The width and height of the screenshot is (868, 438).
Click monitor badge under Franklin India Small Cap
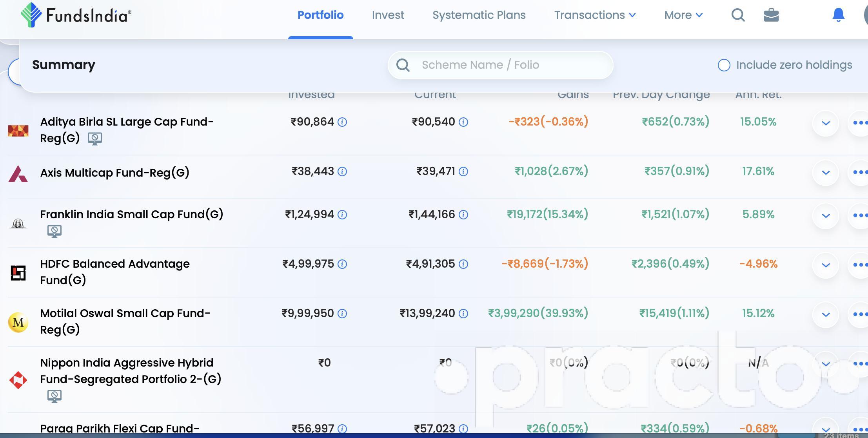[54, 231]
